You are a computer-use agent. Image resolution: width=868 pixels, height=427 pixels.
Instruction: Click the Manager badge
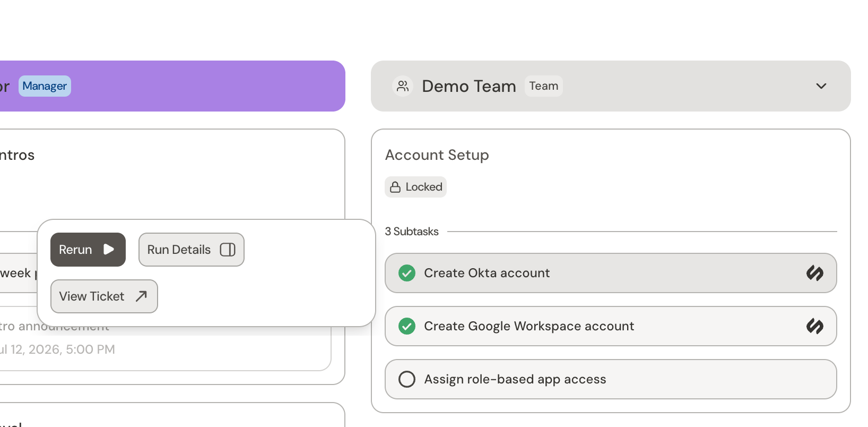pyautogui.click(x=45, y=86)
